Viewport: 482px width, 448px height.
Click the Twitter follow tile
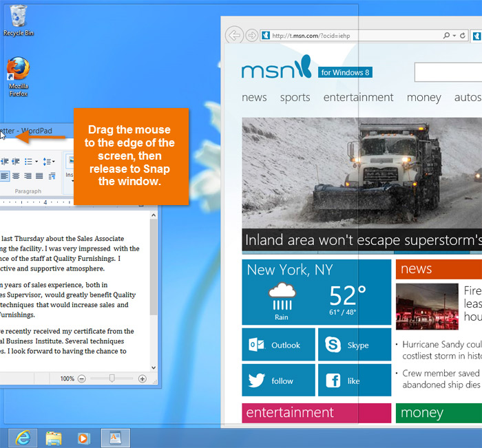[x=278, y=381]
